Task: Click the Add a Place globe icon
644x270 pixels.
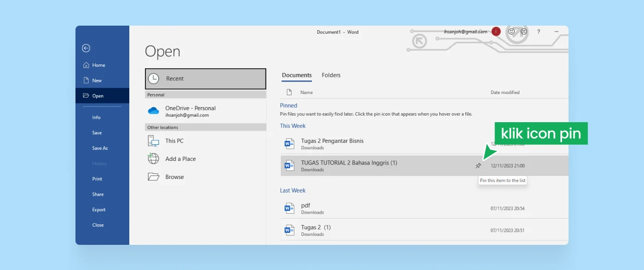Action: tap(153, 159)
